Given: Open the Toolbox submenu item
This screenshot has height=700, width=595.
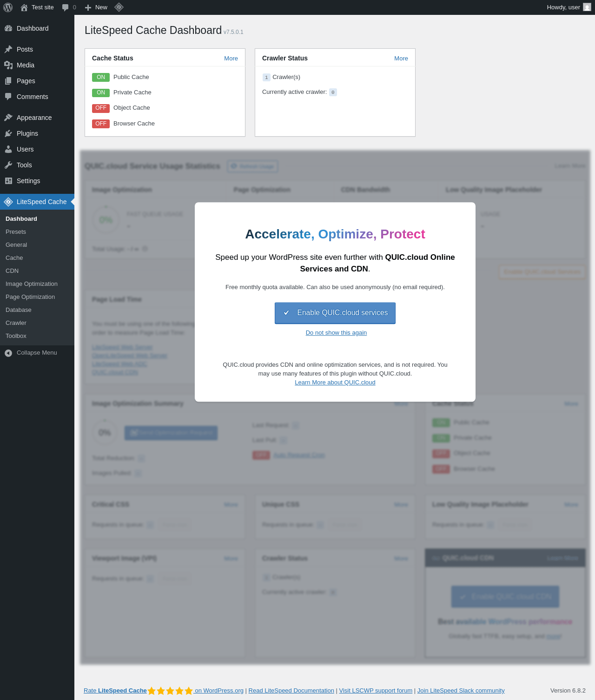Looking at the screenshot, I should 16,336.
